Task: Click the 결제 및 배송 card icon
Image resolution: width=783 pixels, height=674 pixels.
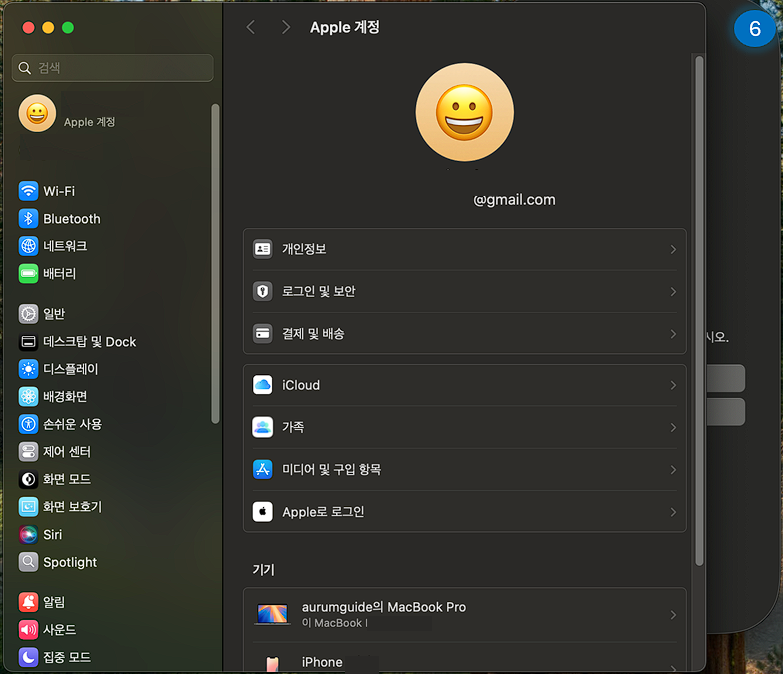Action: pyautogui.click(x=263, y=334)
